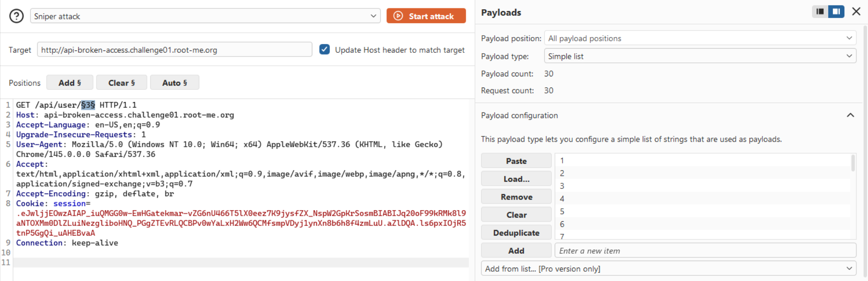Open the Payload type dropdown
The width and height of the screenshot is (868, 281).
[x=700, y=56]
